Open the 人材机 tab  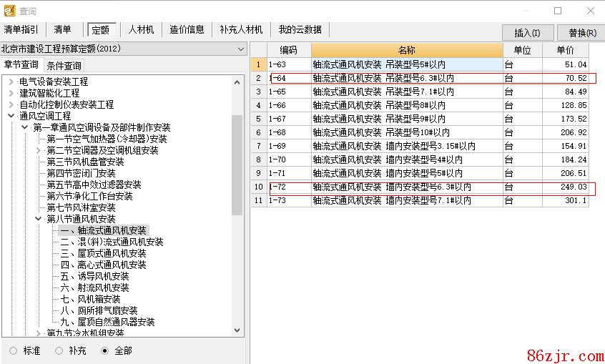141,29
